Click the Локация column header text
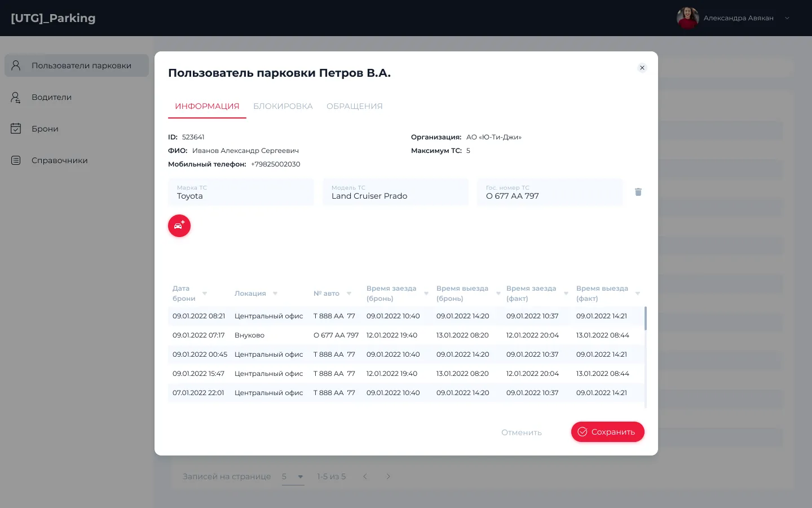 pos(250,294)
